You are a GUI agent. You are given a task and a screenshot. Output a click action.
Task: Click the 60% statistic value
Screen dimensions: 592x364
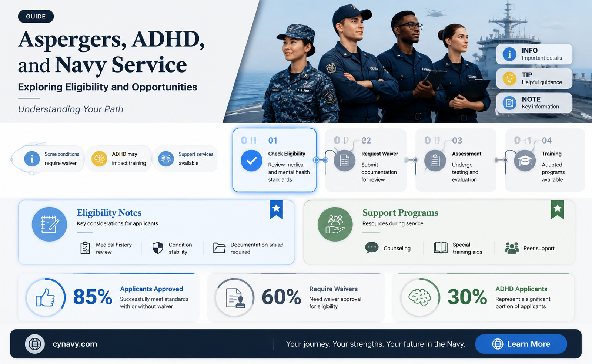(x=281, y=297)
